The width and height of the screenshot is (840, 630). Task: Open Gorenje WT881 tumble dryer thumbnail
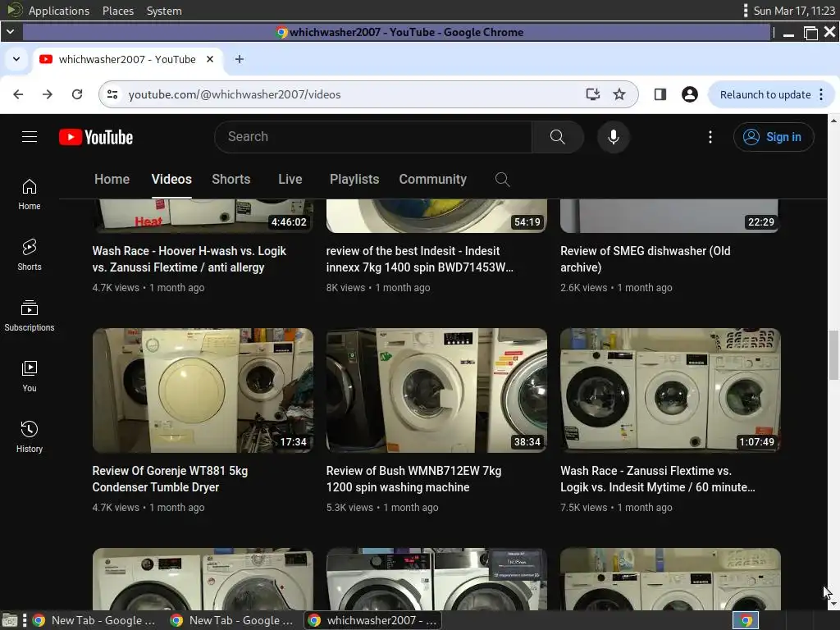click(203, 390)
